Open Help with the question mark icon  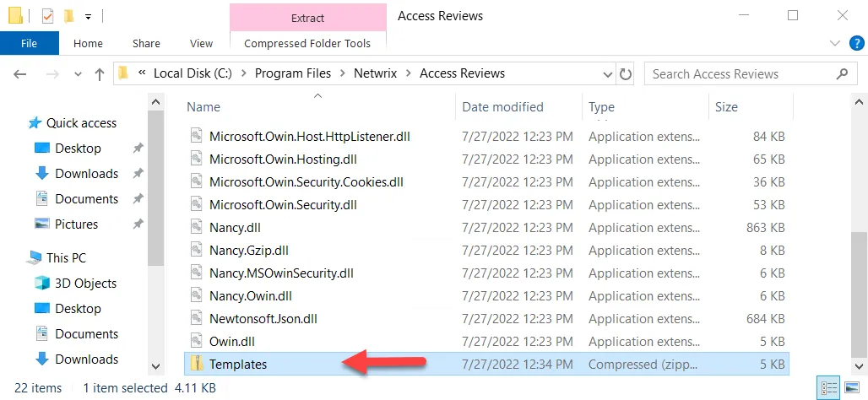click(856, 43)
